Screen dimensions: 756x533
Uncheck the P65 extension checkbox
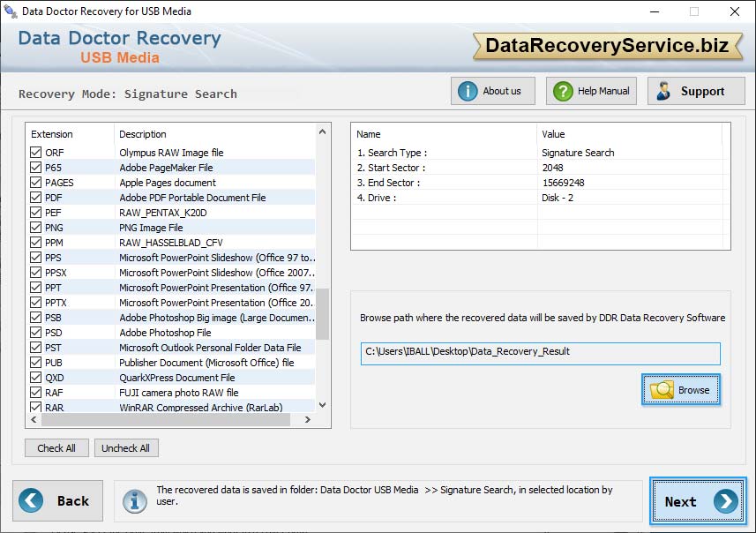[35, 168]
